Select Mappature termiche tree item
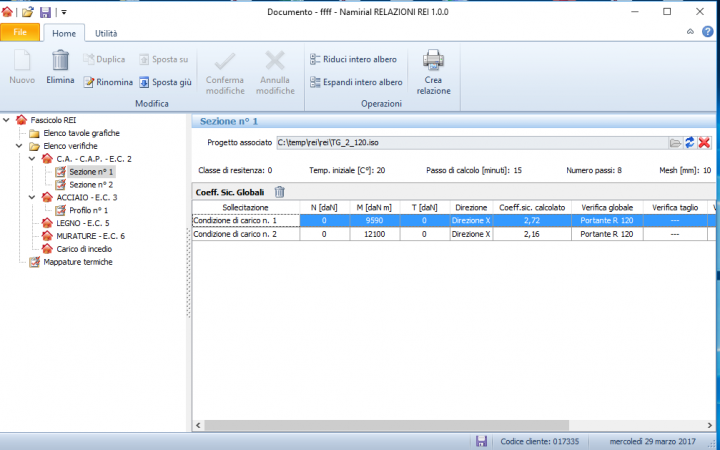Screen dimensions: 720x450 (x=77, y=262)
